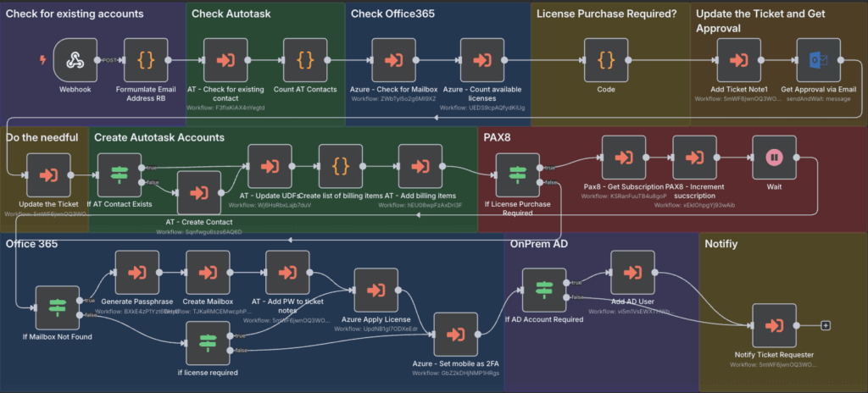This screenshot has width=868, height=393.
Task: Select the Notify Ticket Requester node
Action: 774,325
